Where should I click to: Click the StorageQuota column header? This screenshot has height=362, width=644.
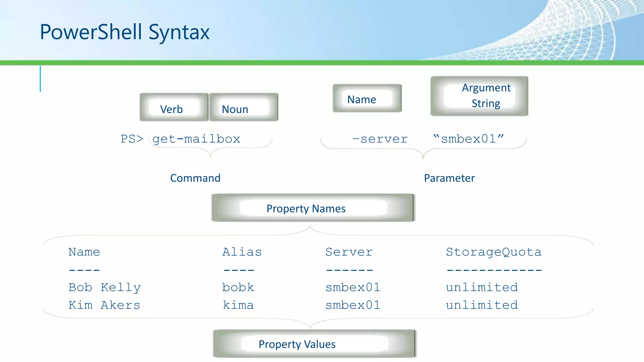[x=493, y=252]
